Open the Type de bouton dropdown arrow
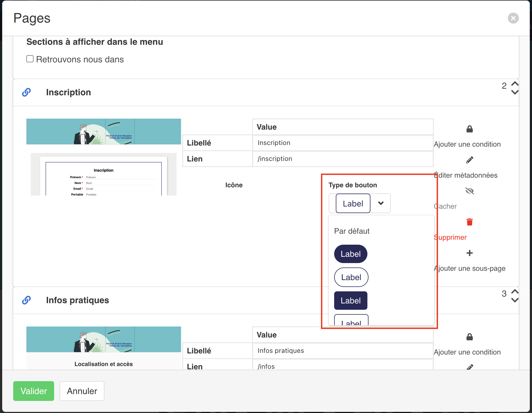The height and width of the screenshot is (413, 532). click(x=381, y=203)
